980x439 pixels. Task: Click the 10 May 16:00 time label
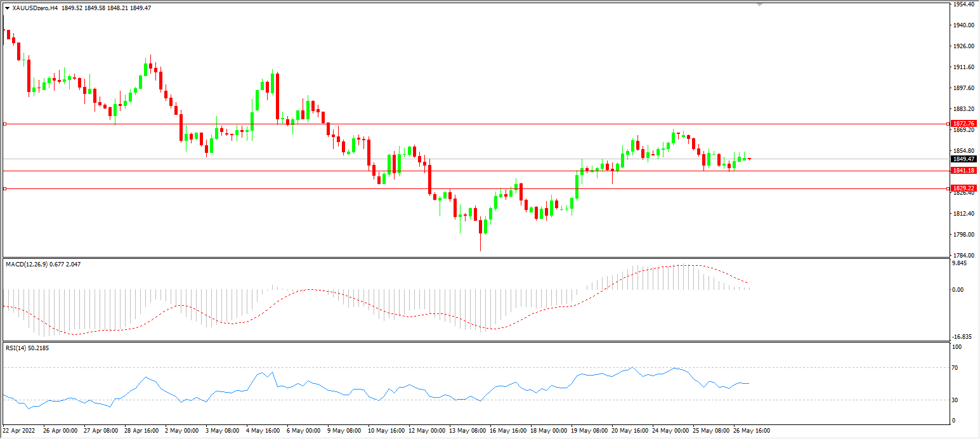click(x=386, y=431)
